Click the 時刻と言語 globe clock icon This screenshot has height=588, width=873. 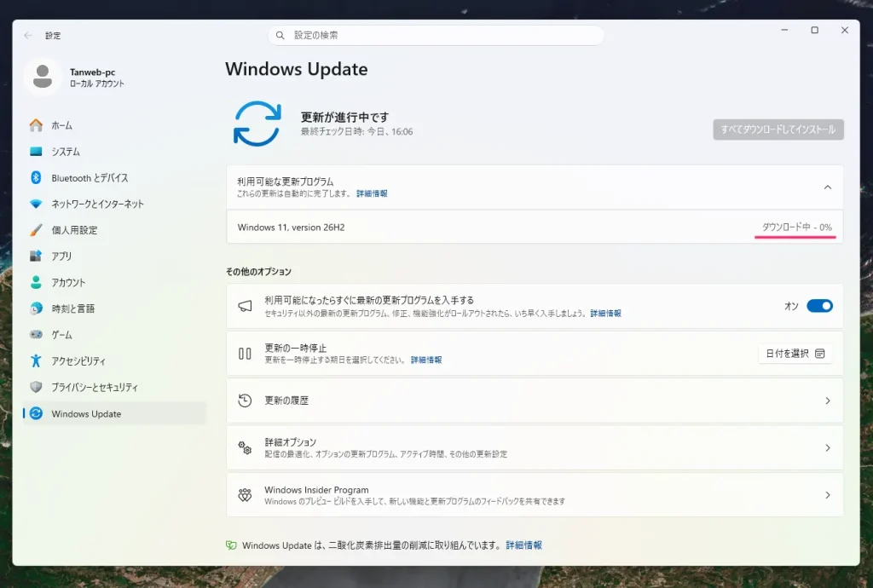point(36,308)
